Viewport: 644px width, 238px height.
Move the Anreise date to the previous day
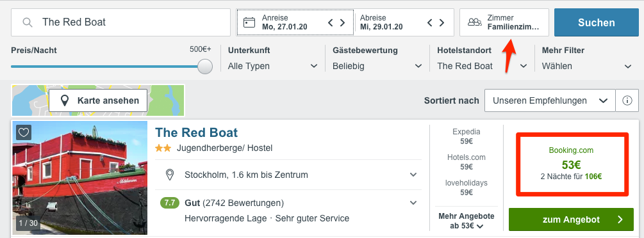pos(331,22)
